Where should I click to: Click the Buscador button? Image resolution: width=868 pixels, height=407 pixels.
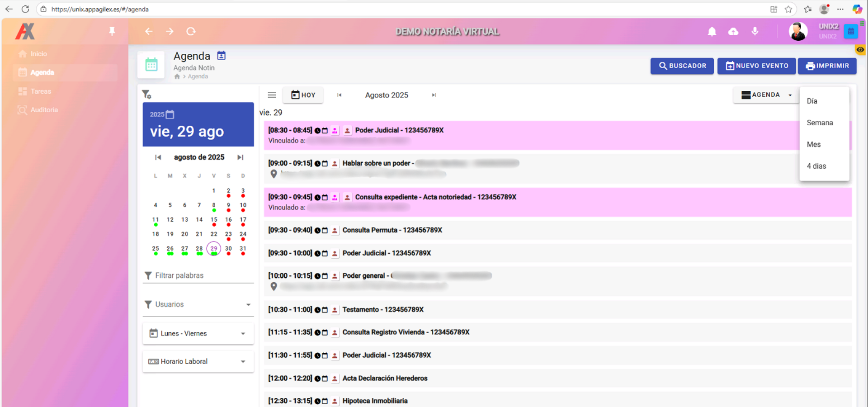[x=682, y=66]
